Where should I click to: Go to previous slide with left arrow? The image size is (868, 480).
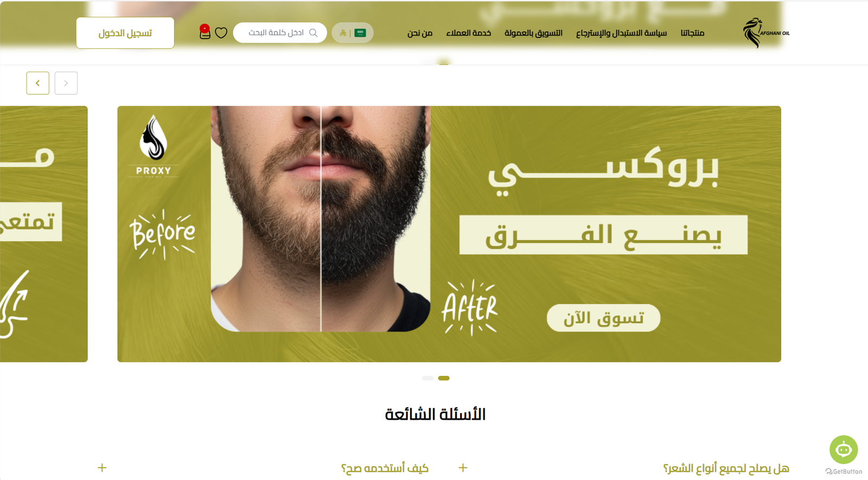coord(38,83)
